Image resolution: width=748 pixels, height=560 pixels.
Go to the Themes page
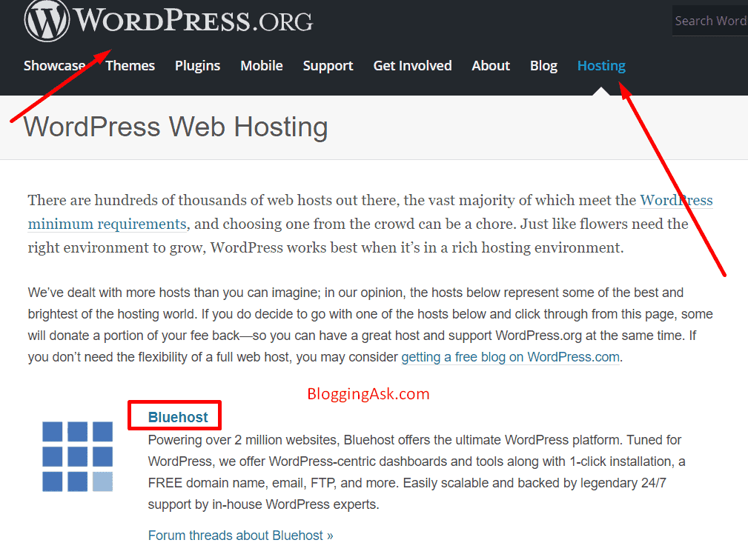coord(130,65)
